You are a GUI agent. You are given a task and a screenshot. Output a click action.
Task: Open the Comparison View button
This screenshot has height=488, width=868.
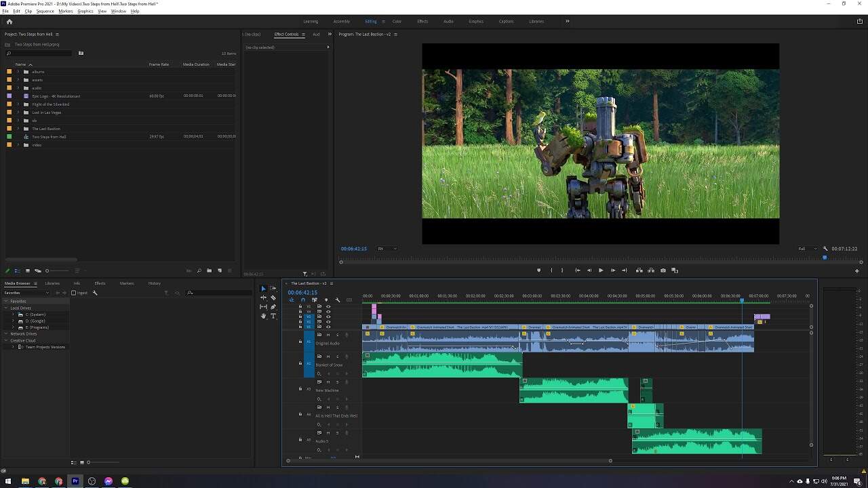click(675, 270)
